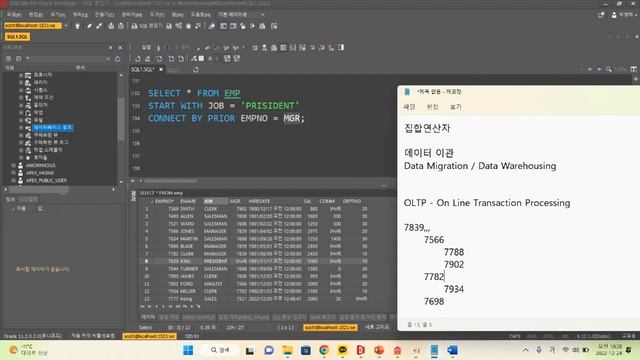640x360 pixels.
Task: Click the Data Migration line in Notepad
Action: [480, 166]
